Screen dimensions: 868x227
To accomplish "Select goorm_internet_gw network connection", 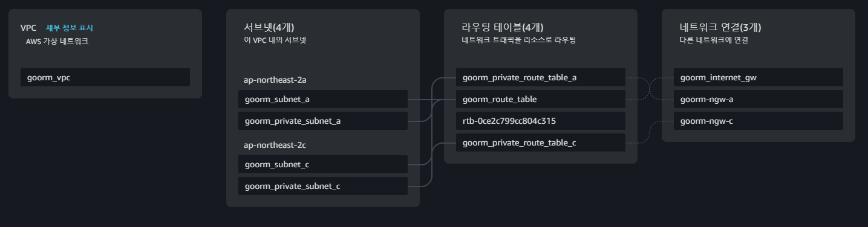I will pos(759,77).
